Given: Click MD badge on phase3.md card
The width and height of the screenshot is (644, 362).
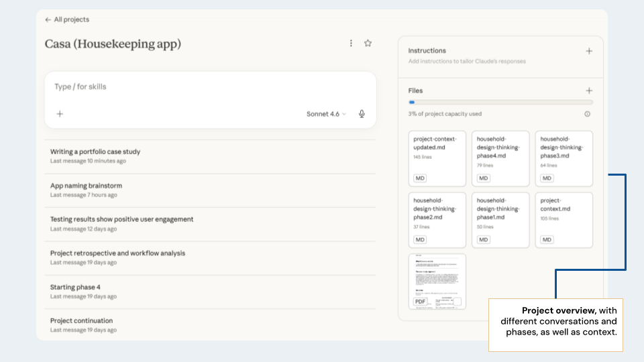Looking at the screenshot, I should (x=547, y=178).
